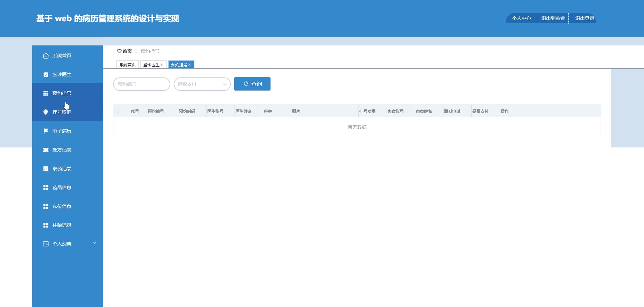Toggle the select-all checkbox in table header

pyautogui.click(x=116, y=111)
